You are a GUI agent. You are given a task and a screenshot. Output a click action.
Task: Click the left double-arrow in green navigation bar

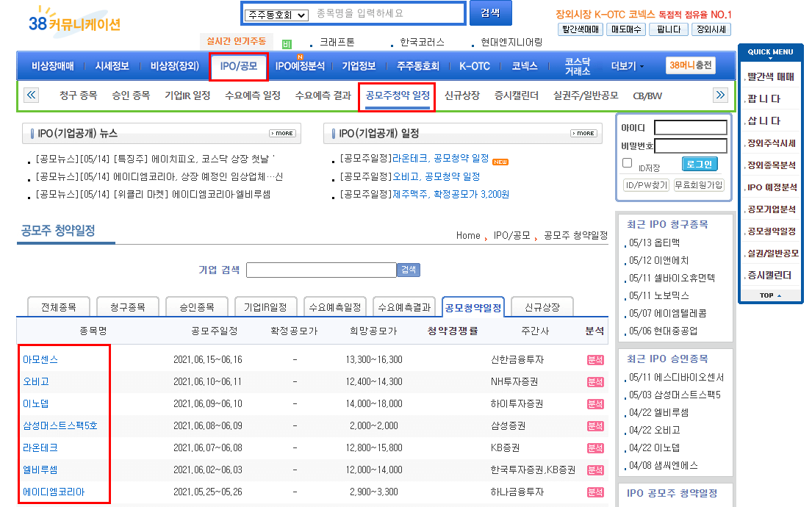point(30,95)
